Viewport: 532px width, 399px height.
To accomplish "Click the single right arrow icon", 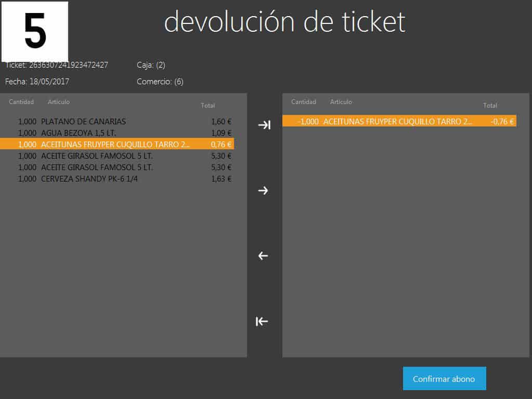I will 263,191.
